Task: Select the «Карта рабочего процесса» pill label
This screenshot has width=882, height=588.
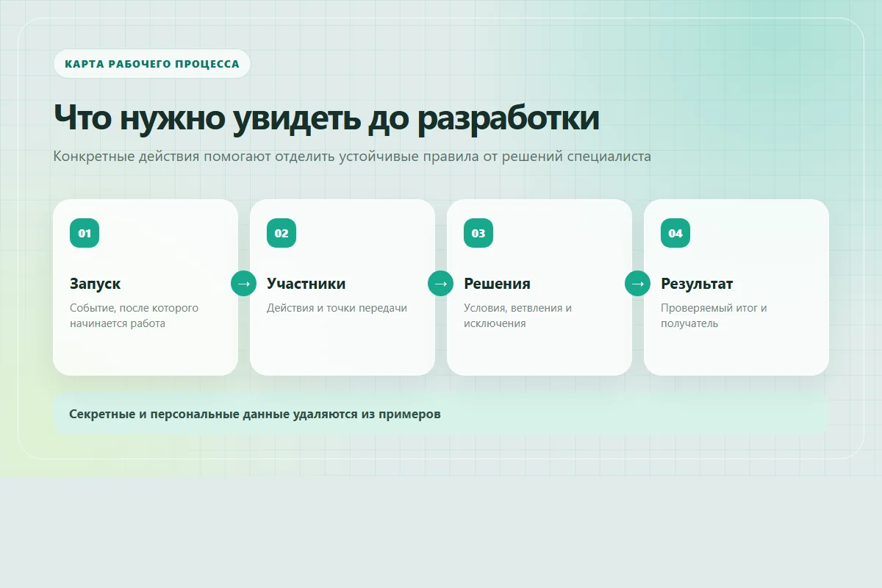Action: tap(152, 64)
